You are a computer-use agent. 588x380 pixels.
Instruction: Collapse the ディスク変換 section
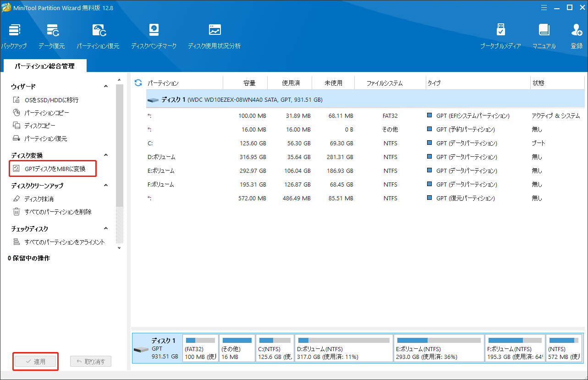106,155
